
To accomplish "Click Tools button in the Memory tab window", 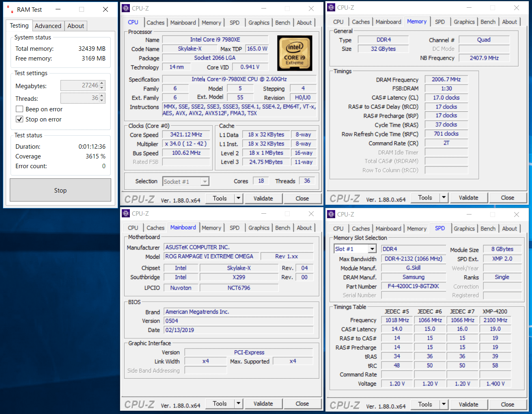I will pos(425,197).
